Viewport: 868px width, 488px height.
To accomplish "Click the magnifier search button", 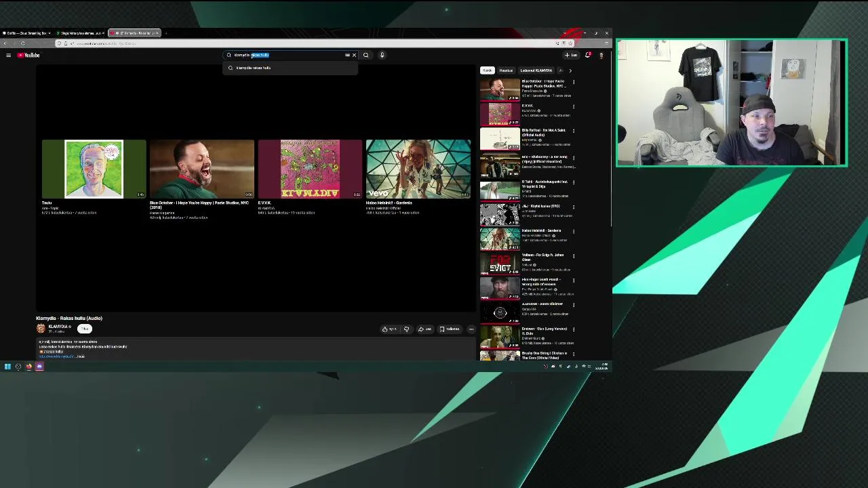I will pyautogui.click(x=366, y=55).
